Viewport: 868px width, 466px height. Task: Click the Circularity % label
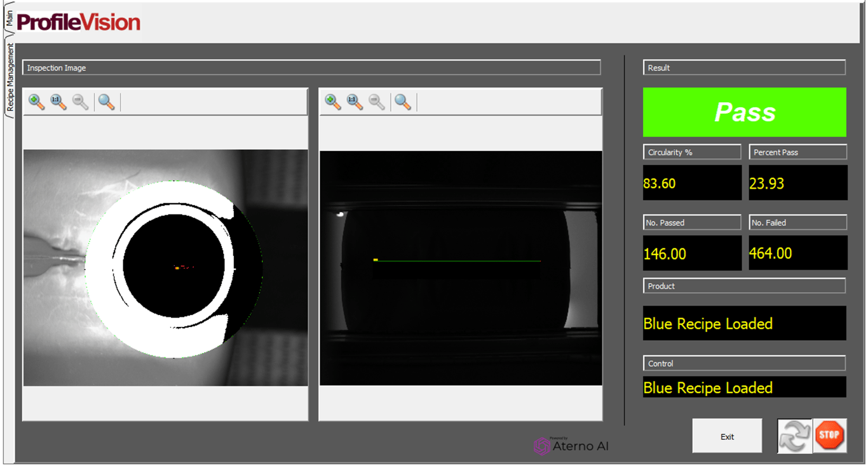tap(692, 152)
